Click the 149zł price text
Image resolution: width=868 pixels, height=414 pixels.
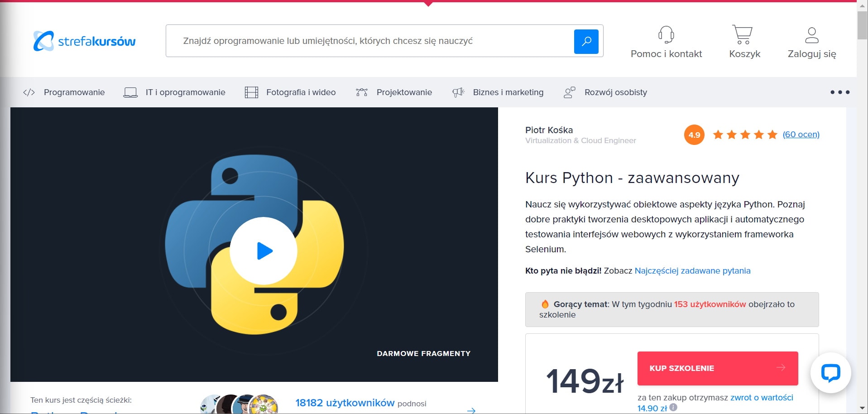[x=585, y=381]
